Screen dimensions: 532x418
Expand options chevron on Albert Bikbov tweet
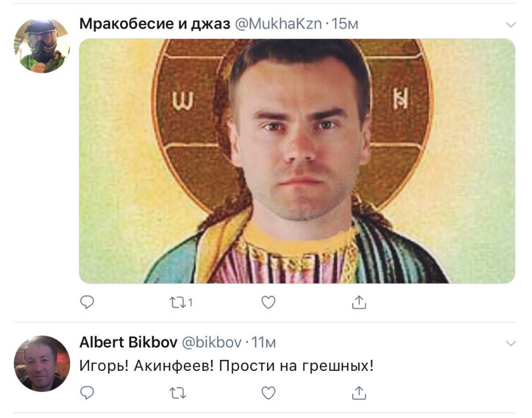510,343
